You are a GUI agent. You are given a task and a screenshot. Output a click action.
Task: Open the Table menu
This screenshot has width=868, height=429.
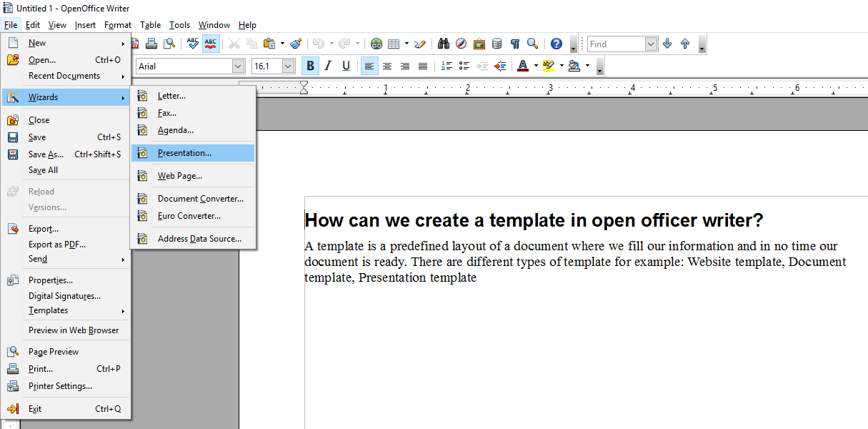tap(150, 24)
